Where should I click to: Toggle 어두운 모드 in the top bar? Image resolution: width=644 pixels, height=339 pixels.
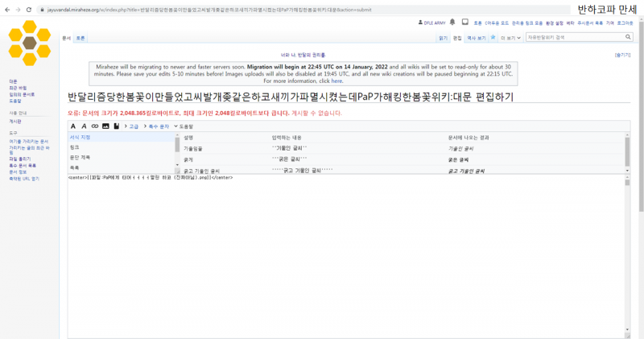pyautogui.click(x=497, y=23)
